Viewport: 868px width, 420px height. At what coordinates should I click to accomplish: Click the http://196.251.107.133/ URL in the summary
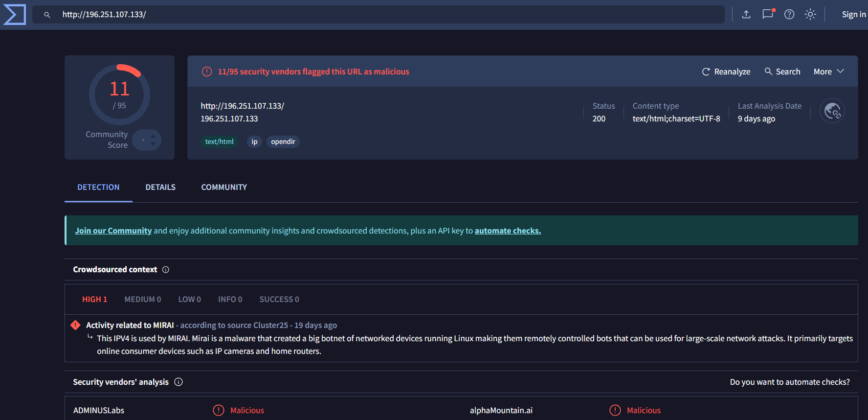tap(243, 106)
